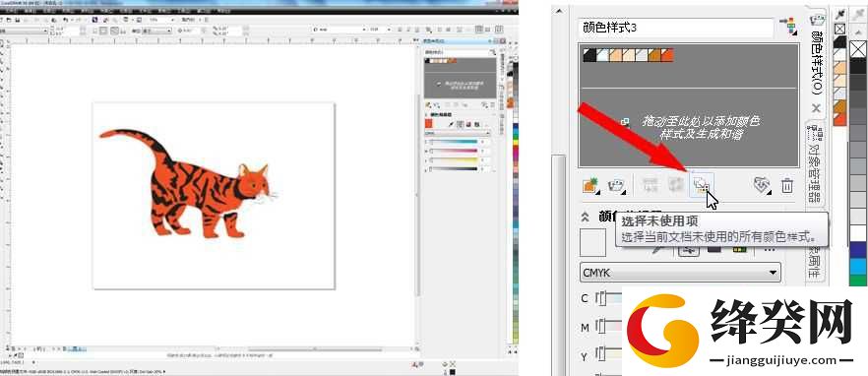Click the no-color X box in document palette
Viewport: 868px width, 376px height.
pyautogui.click(x=839, y=29)
